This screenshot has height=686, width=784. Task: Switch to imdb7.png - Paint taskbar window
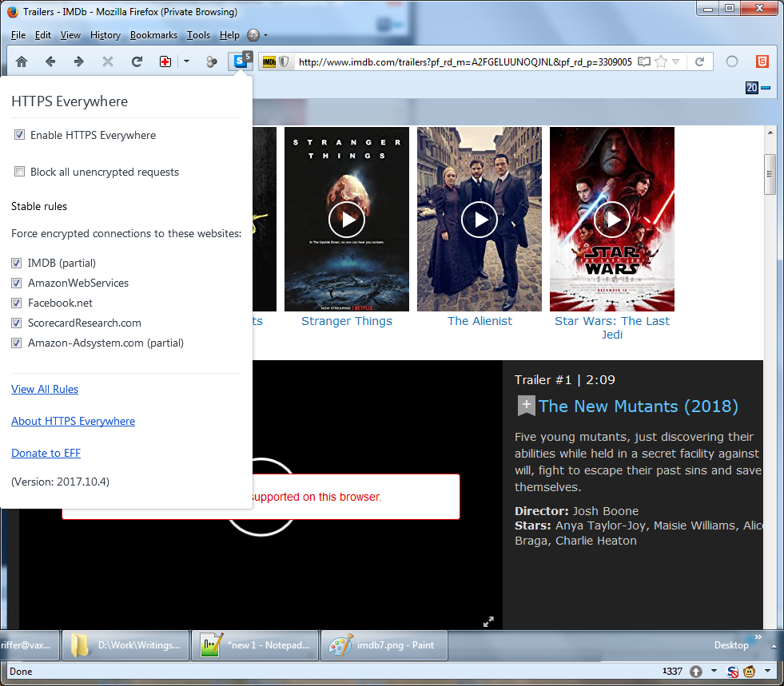(x=384, y=645)
